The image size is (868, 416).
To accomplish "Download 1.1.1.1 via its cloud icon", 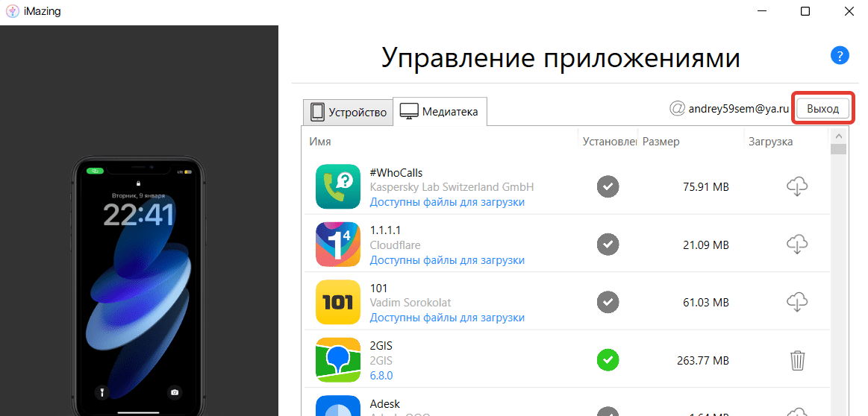I will pyautogui.click(x=797, y=244).
